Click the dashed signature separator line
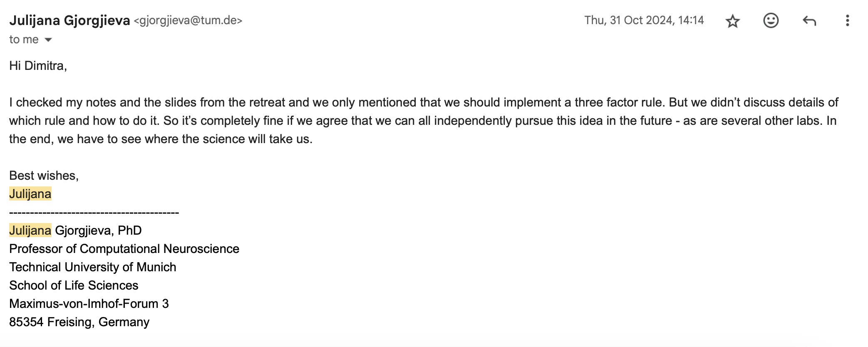The image size is (868, 347). [x=94, y=213]
